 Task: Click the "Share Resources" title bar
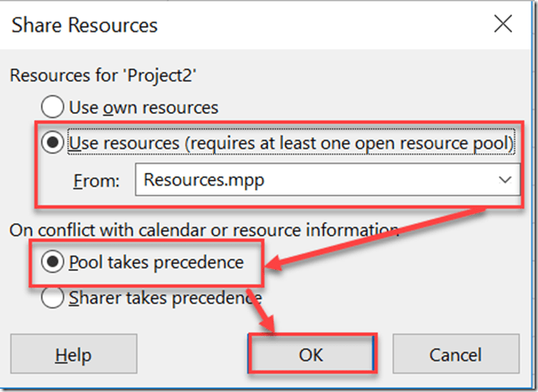[209, 24]
